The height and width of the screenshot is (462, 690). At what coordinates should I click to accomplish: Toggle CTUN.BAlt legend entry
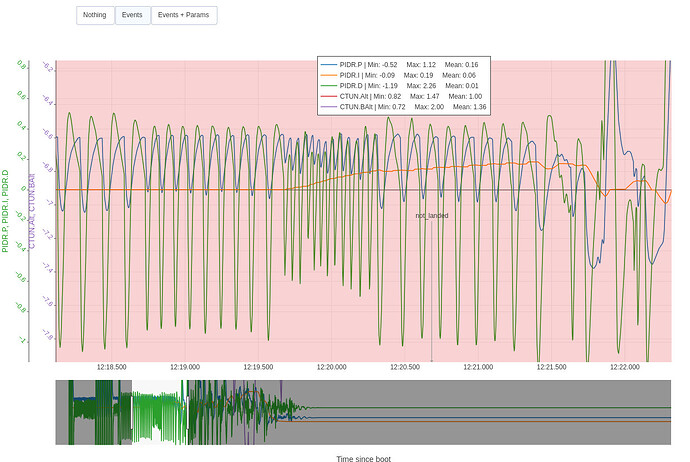point(400,106)
